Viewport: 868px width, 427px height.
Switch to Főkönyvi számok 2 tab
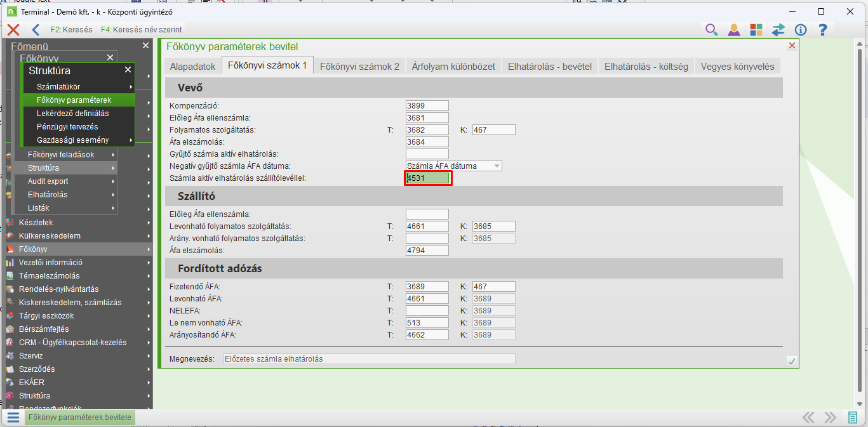click(x=359, y=66)
